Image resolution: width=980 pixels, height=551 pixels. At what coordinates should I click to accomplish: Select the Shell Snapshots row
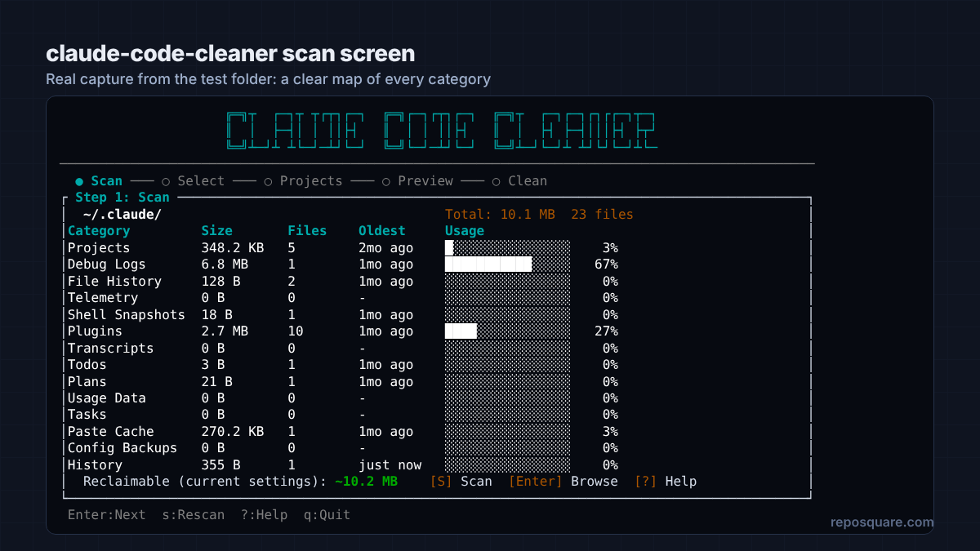tap(343, 315)
